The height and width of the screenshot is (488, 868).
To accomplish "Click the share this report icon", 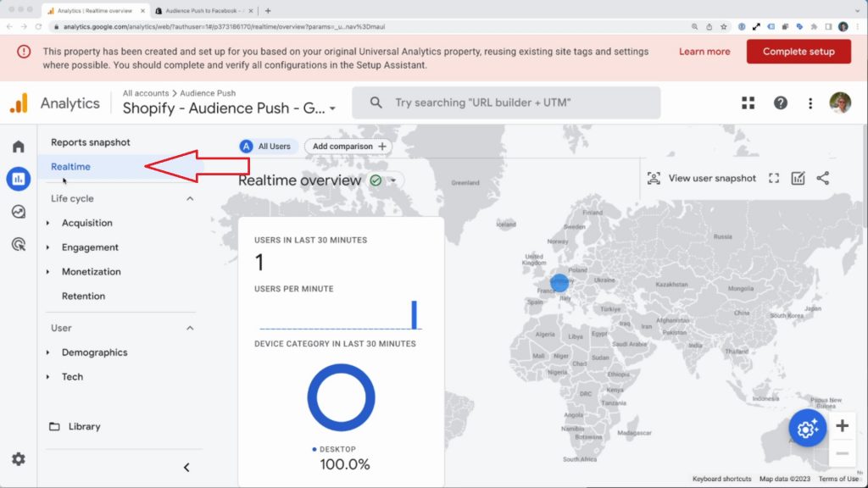I will point(822,178).
